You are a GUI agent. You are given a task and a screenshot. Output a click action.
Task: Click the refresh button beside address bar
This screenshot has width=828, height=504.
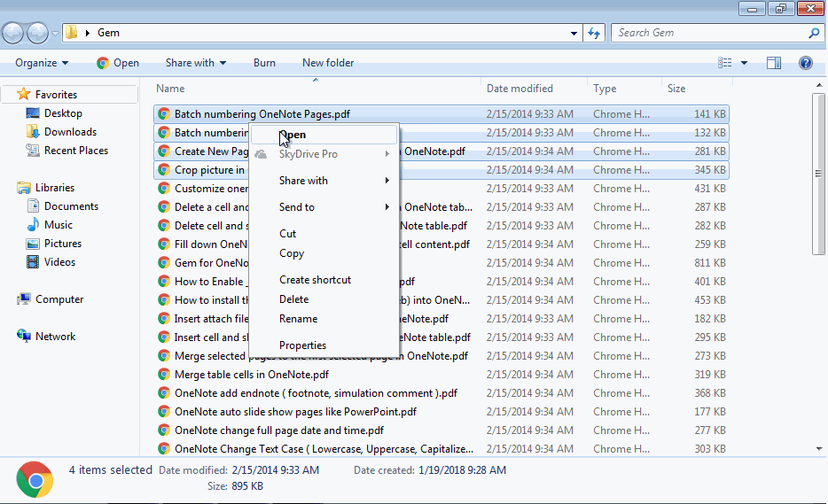(594, 33)
